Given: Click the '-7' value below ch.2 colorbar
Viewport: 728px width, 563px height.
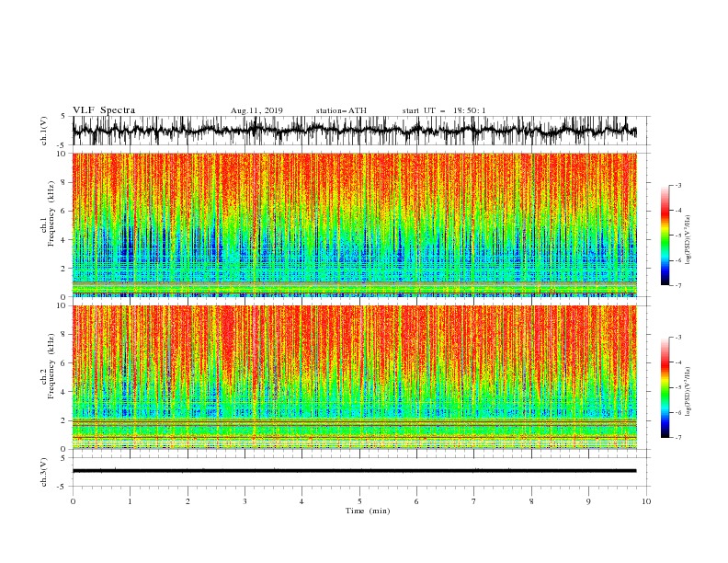Looking at the screenshot, I should pyautogui.click(x=677, y=438).
